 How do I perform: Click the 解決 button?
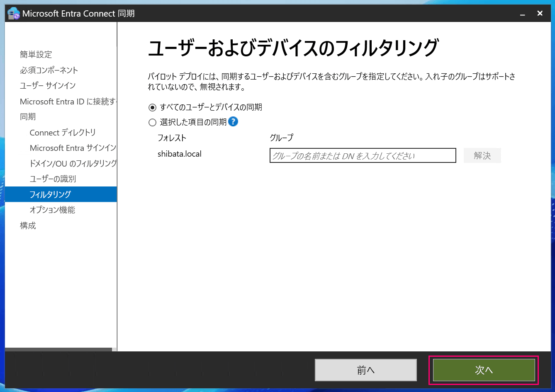point(482,156)
